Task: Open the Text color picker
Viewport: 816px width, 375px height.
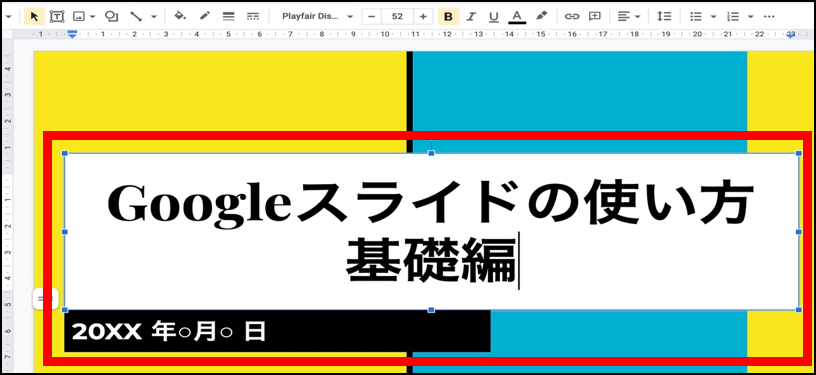Action: (x=517, y=17)
